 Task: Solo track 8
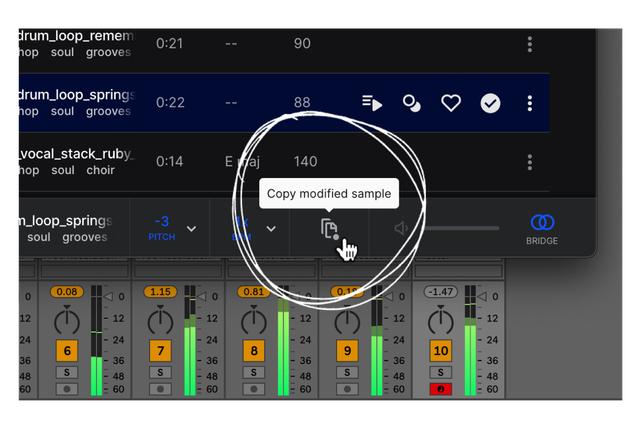(x=254, y=372)
